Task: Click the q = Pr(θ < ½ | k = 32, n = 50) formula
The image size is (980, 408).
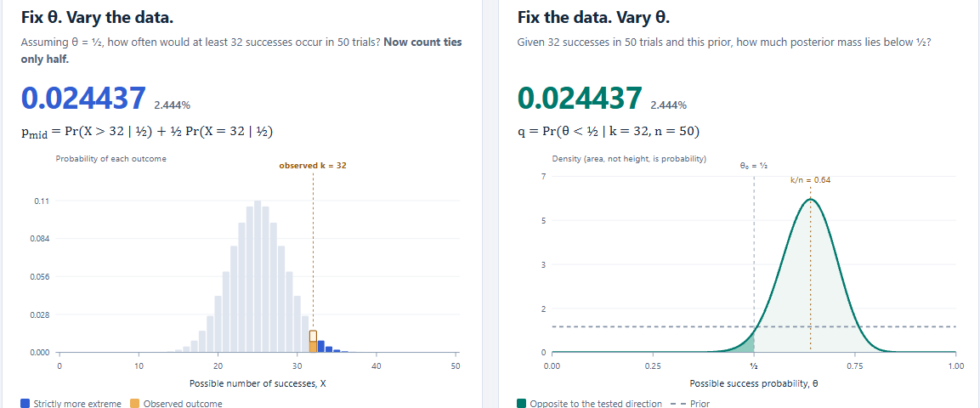Action: click(x=608, y=131)
